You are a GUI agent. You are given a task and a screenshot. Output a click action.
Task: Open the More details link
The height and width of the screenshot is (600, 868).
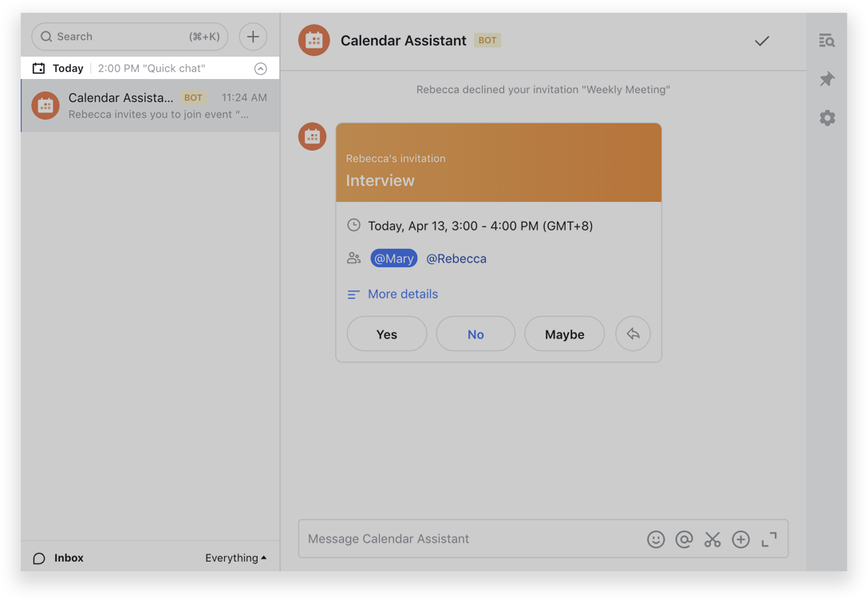pos(403,294)
